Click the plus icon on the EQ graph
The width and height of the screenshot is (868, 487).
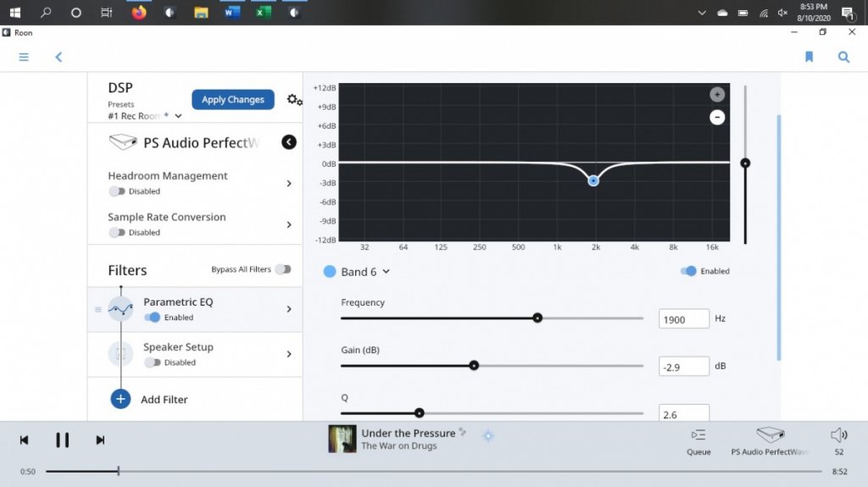coord(717,95)
